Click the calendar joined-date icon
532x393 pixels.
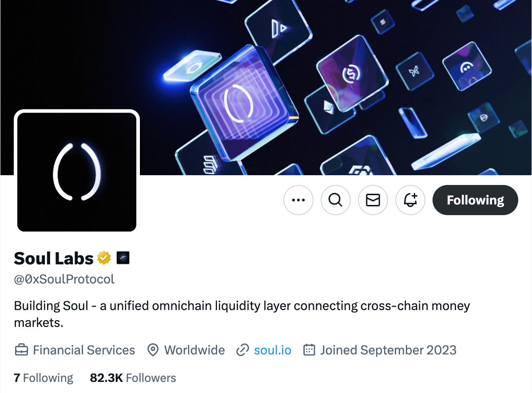pos(309,350)
